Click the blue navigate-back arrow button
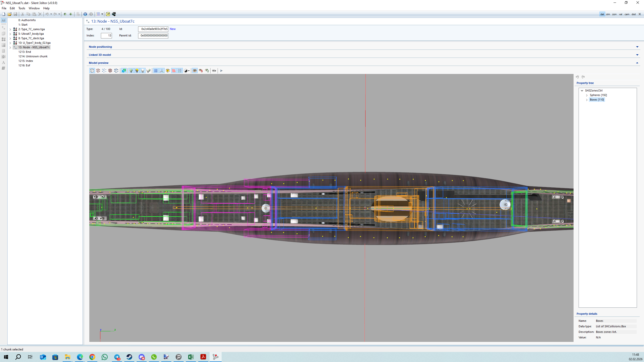 tap(85, 14)
